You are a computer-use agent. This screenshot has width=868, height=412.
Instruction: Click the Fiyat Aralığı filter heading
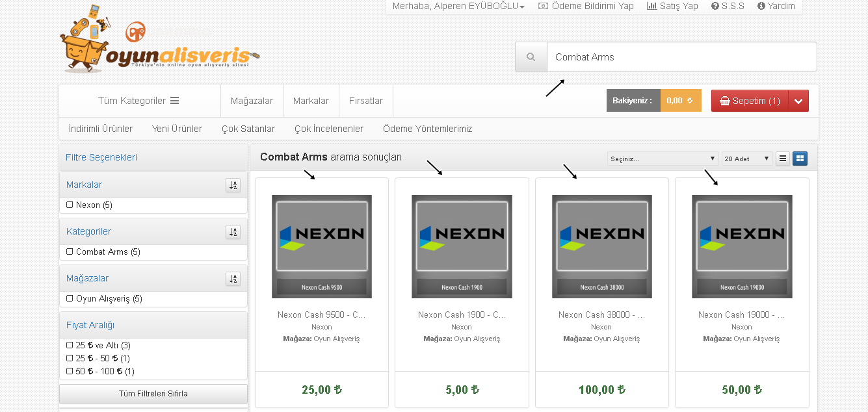point(90,325)
